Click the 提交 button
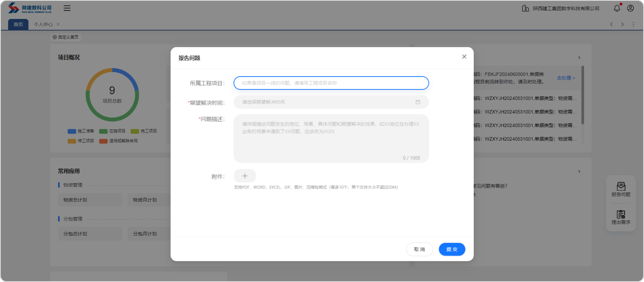The height and width of the screenshot is (282, 644). pos(452,249)
